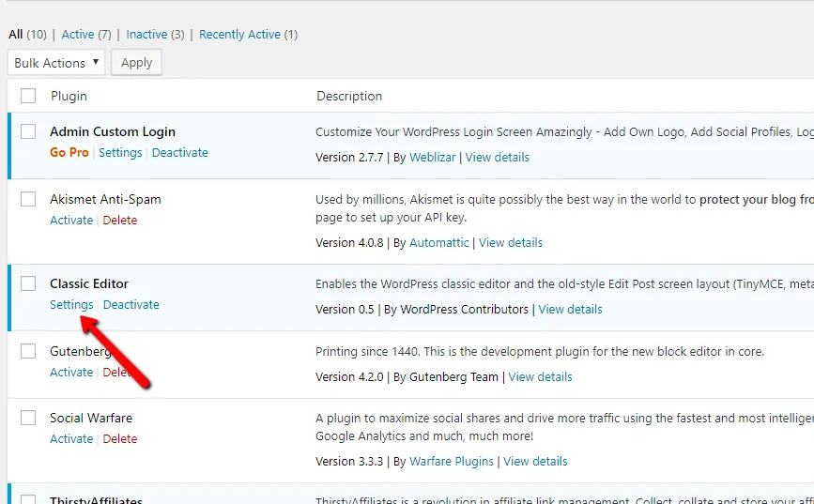The height and width of the screenshot is (504, 814).
Task: Check the Admin Custom Login checkbox
Action: click(x=28, y=131)
